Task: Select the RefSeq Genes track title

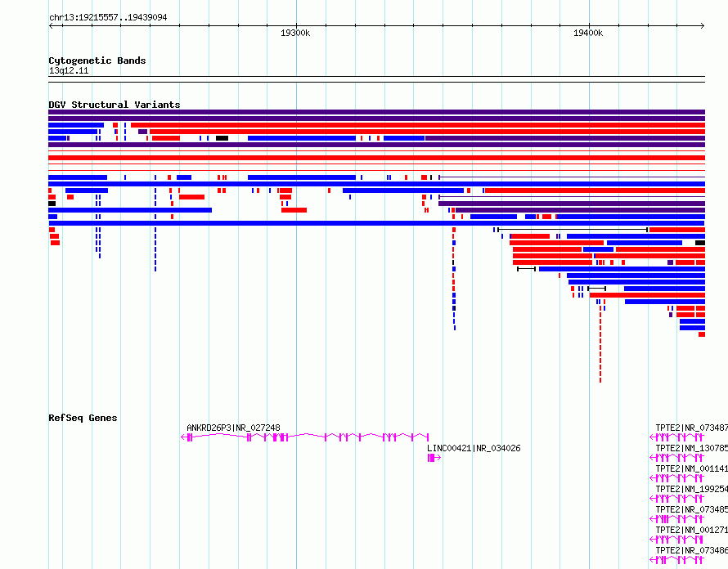Action: [x=83, y=418]
